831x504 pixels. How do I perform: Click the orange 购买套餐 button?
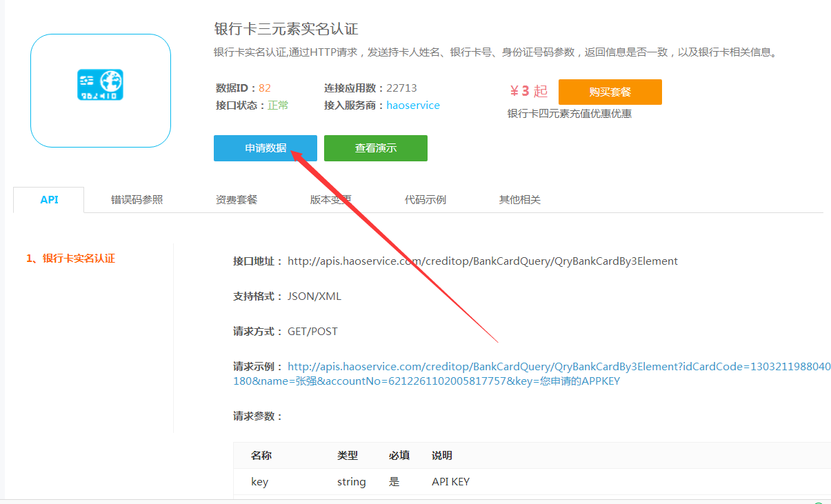[x=610, y=92]
